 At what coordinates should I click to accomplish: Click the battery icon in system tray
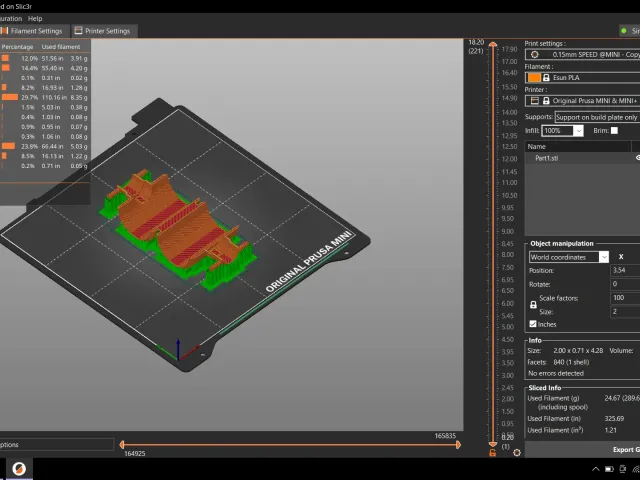pos(609,469)
